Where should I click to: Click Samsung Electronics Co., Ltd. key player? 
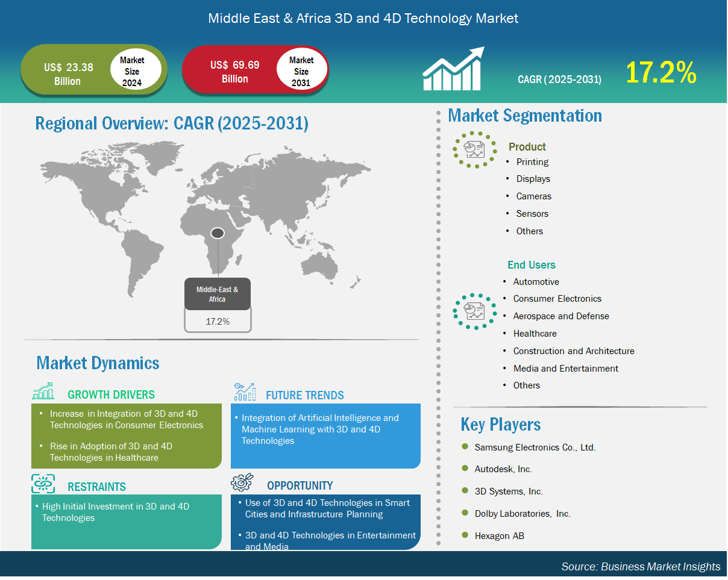coord(535,447)
